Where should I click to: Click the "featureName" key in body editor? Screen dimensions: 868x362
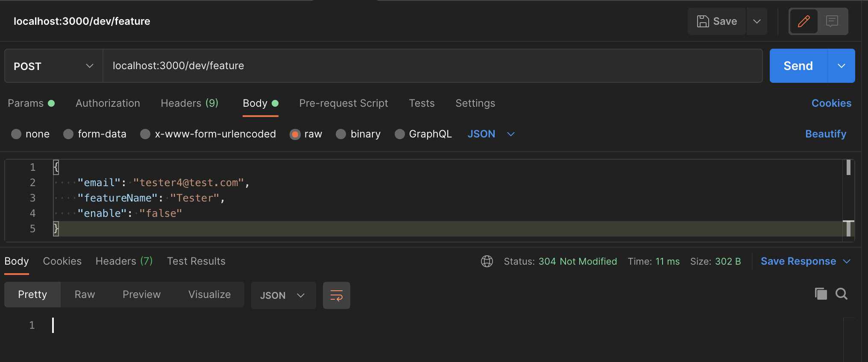pyautogui.click(x=117, y=198)
